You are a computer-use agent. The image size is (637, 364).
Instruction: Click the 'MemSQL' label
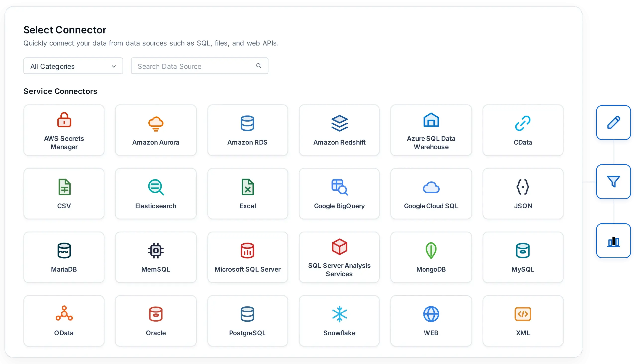(156, 269)
